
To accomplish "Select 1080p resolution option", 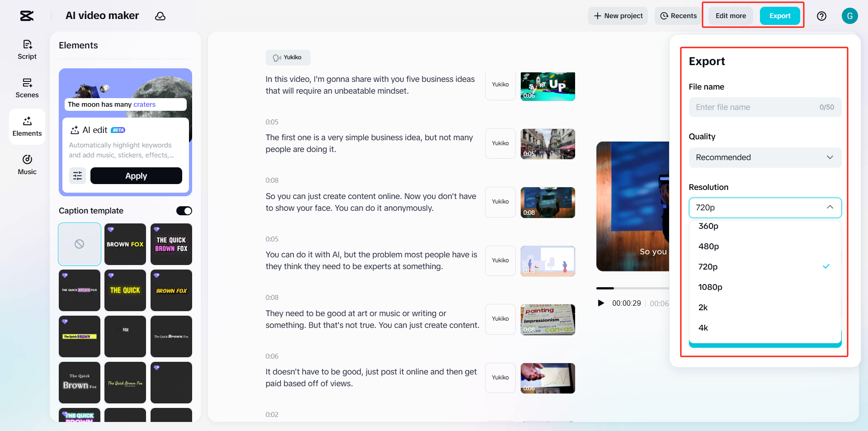I will coord(765,287).
